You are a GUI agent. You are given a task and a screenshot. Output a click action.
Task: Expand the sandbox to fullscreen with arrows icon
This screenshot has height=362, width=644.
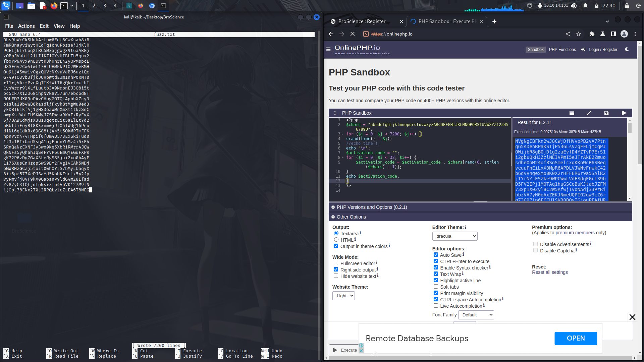click(x=589, y=113)
